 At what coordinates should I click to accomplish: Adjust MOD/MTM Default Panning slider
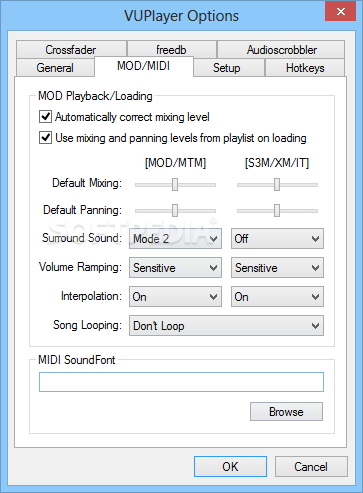pos(175,210)
